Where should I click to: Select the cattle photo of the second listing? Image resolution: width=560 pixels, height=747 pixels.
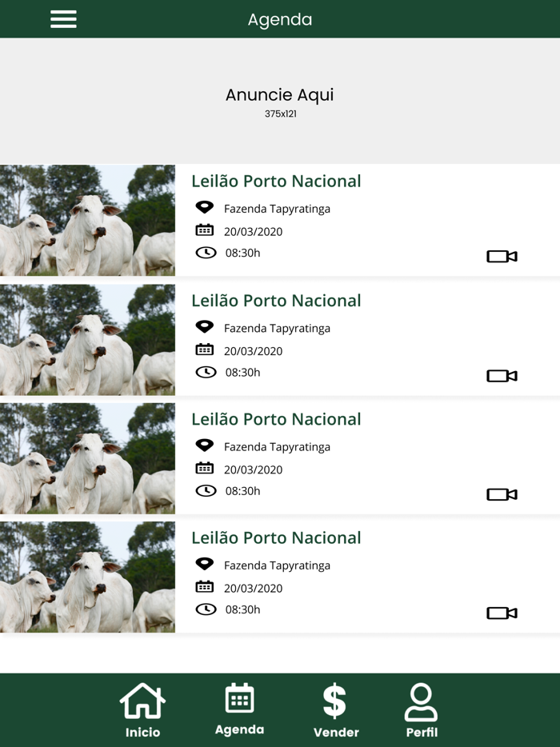click(x=87, y=339)
